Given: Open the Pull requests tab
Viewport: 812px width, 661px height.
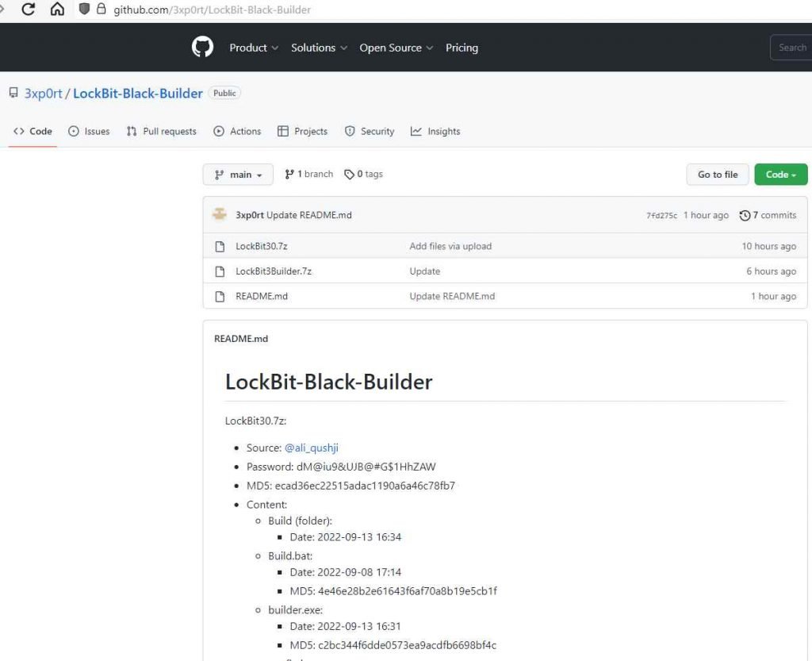Looking at the screenshot, I should (x=162, y=132).
